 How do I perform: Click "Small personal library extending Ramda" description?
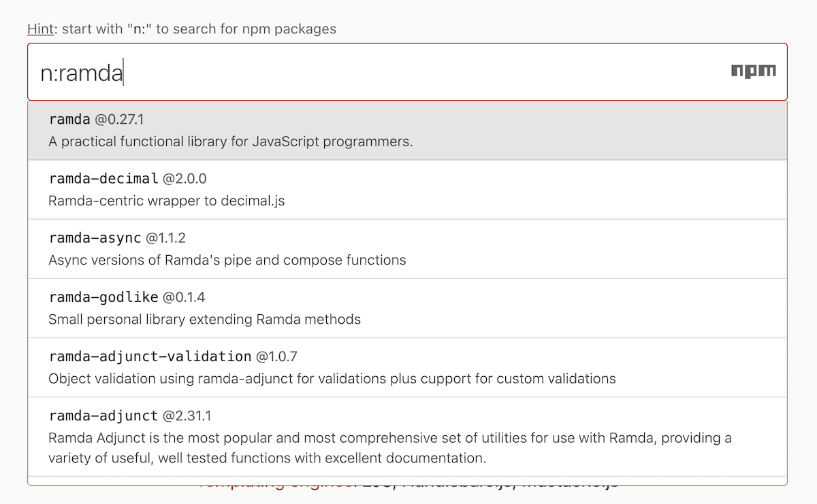click(205, 320)
